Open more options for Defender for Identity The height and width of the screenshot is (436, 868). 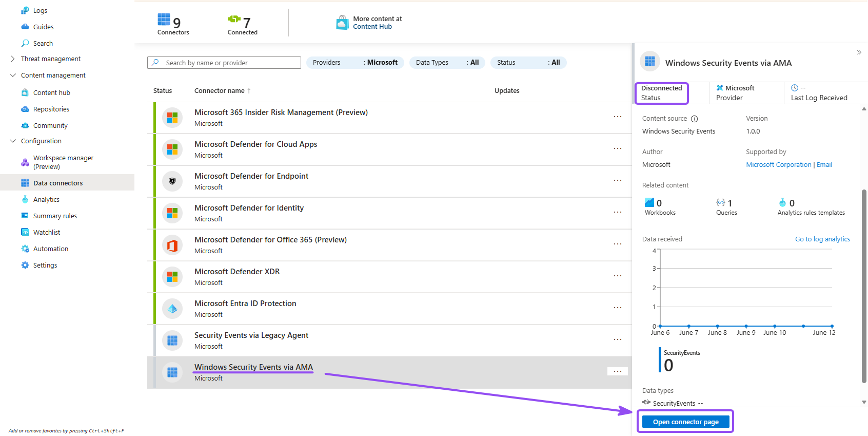(618, 212)
